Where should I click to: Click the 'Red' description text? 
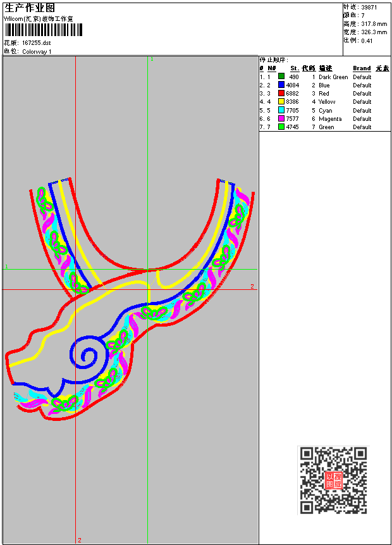coord(324,94)
